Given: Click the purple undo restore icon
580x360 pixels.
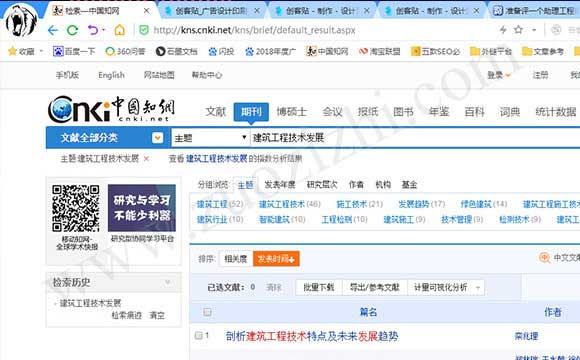Looking at the screenshot, I should (93, 30).
